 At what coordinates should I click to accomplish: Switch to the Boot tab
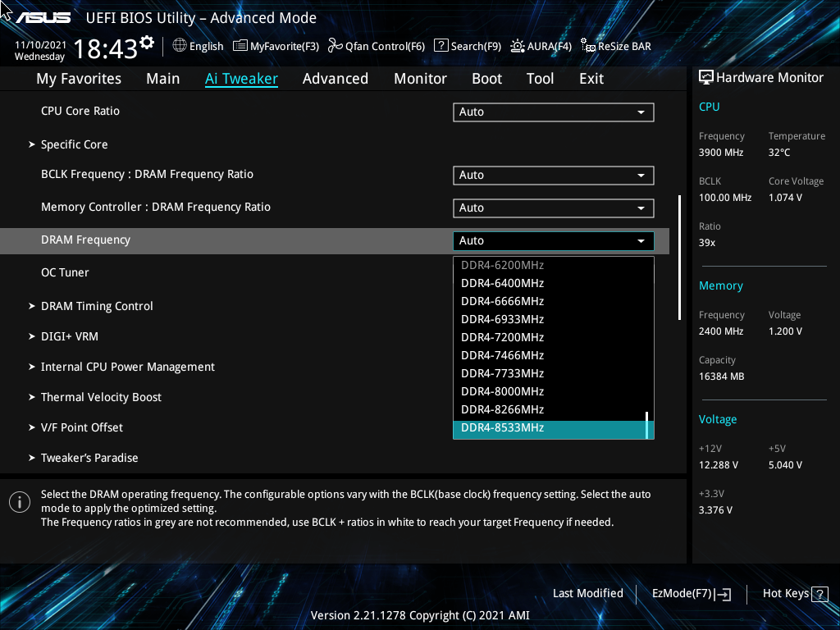tap(486, 79)
